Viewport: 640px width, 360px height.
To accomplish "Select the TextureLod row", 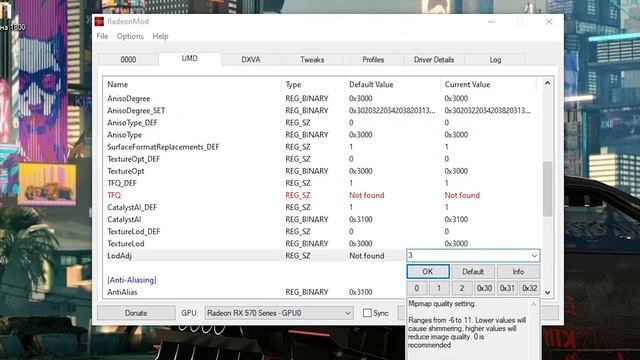I will pyautogui.click(x=322, y=244).
